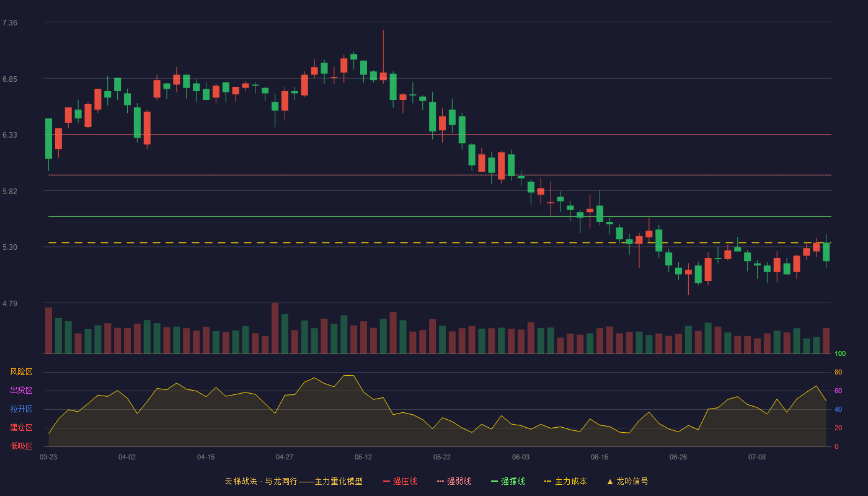Click the 龙吟信号 triangle legend icon
The image size is (868, 496).
(x=610, y=481)
